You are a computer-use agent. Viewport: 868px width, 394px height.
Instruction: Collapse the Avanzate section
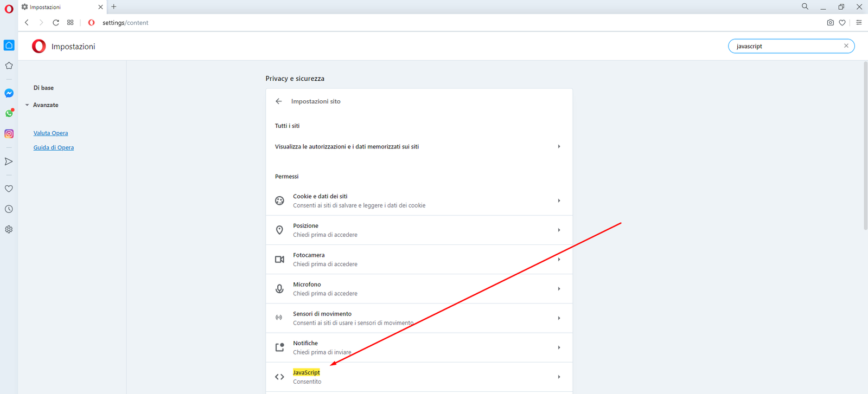[45, 105]
